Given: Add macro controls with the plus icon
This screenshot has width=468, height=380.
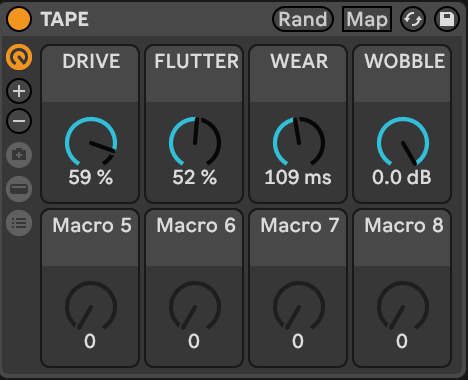Looking at the screenshot, I should pyautogui.click(x=19, y=91).
